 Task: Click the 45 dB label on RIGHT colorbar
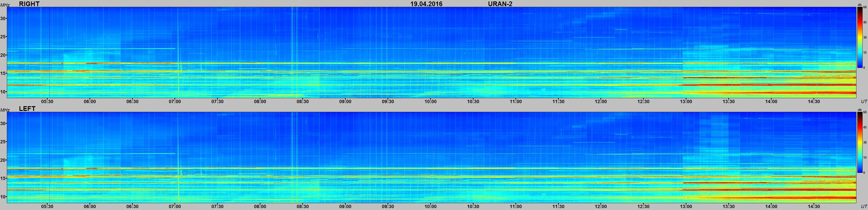pyautogui.click(x=865, y=22)
